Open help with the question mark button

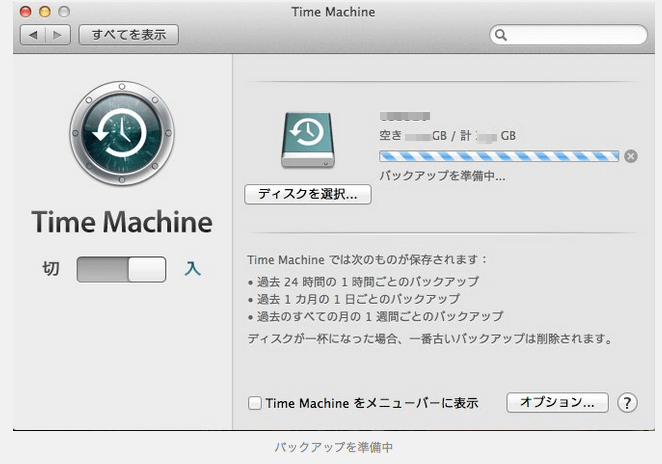click(x=627, y=403)
